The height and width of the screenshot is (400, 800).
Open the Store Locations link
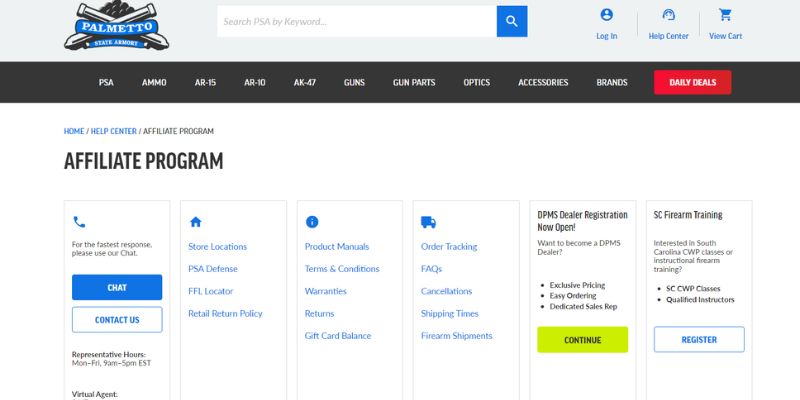(x=217, y=246)
